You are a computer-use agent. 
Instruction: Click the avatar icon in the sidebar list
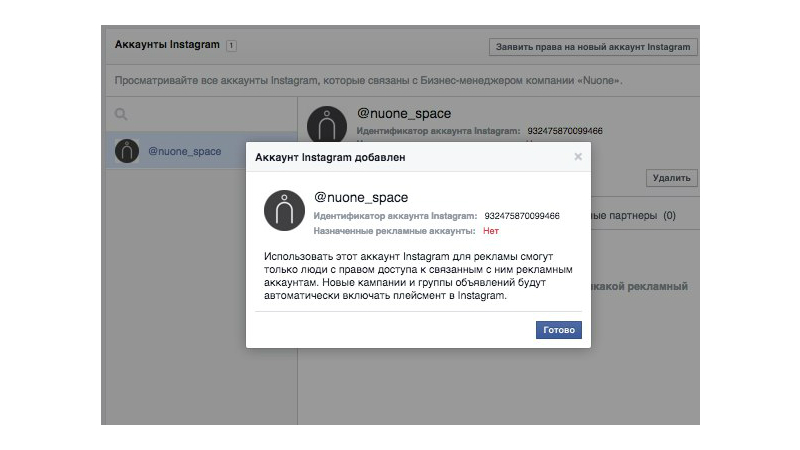pos(126,151)
